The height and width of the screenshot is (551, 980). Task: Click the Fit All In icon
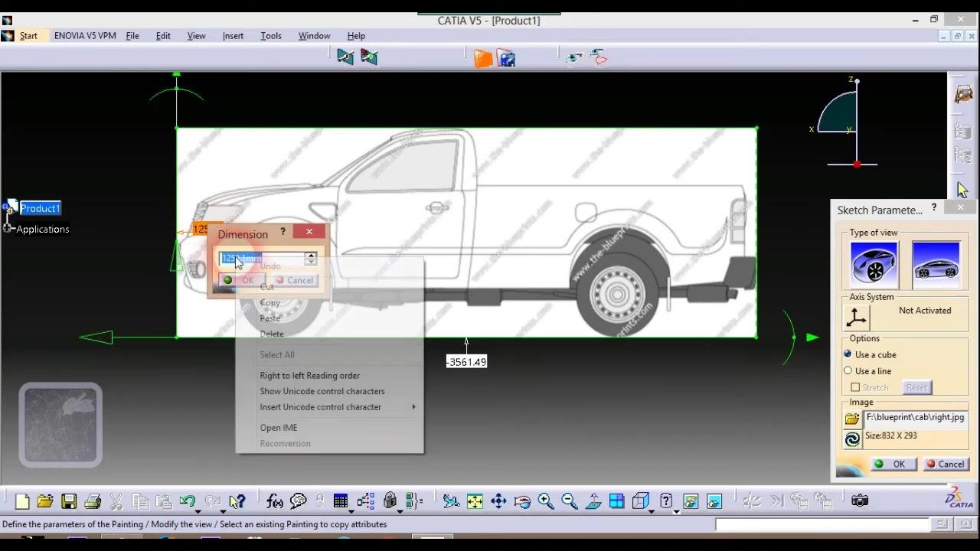[475, 501]
